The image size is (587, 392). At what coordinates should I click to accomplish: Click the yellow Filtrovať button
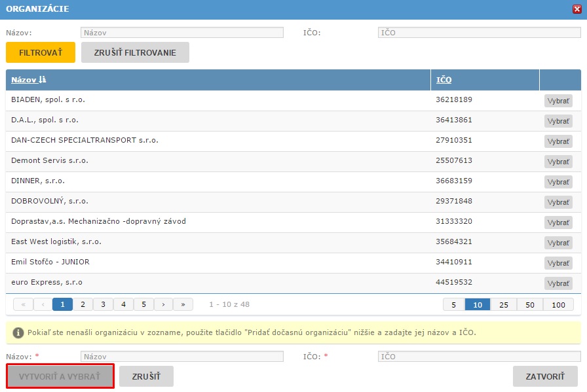click(41, 52)
